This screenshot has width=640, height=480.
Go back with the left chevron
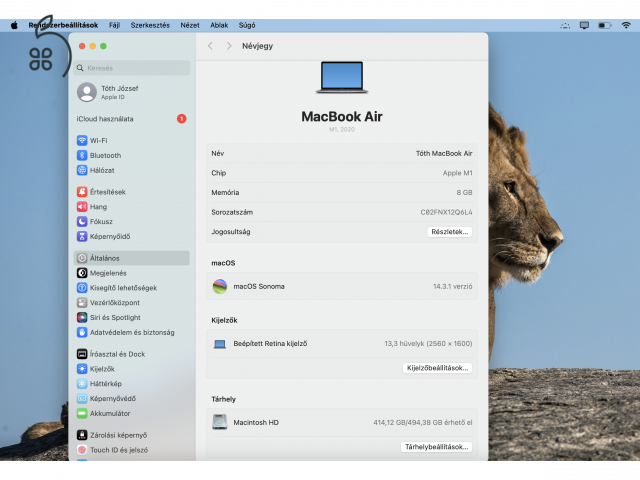tap(210, 46)
